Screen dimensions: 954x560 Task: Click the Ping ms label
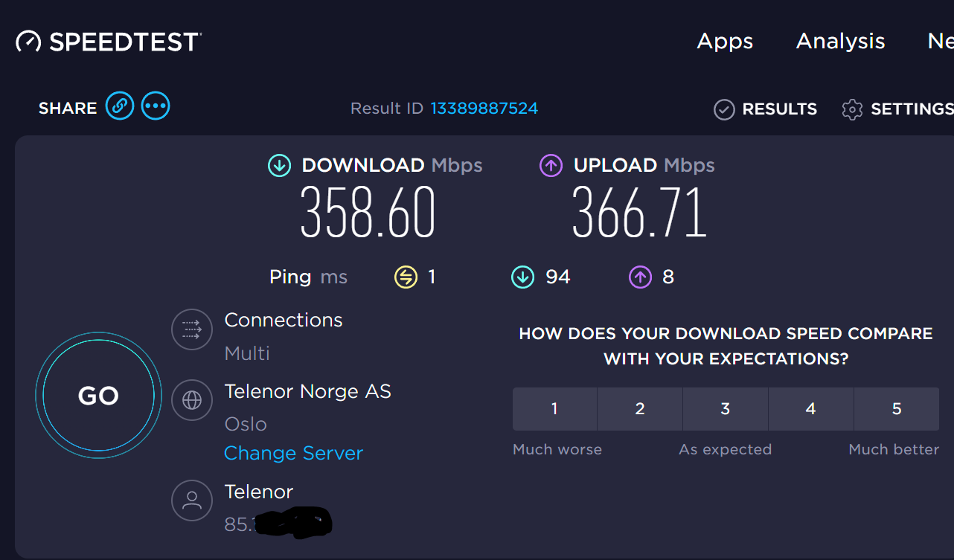pos(308,277)
